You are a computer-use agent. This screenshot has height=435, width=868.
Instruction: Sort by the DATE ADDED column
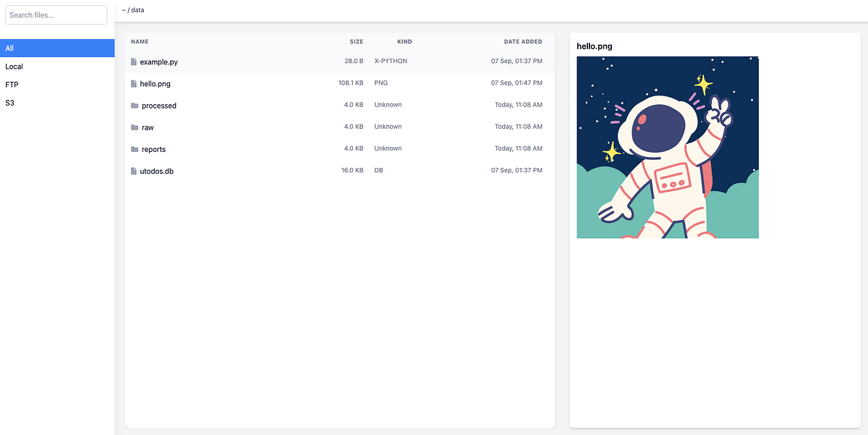click(522, 41)
